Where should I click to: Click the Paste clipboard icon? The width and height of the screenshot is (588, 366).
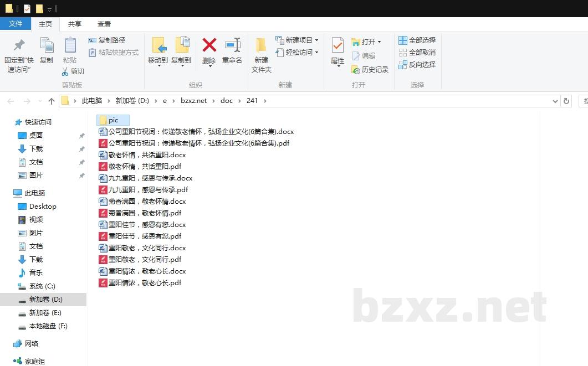70,46
